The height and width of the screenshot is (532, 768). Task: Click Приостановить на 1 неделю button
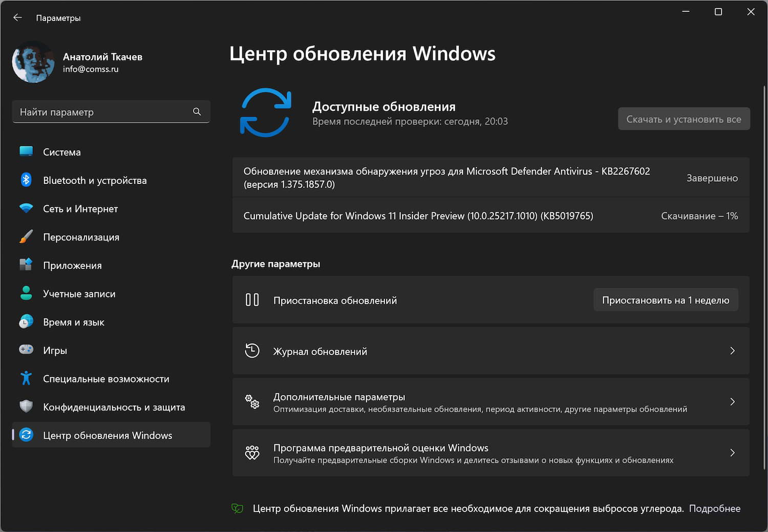point(666,301)
